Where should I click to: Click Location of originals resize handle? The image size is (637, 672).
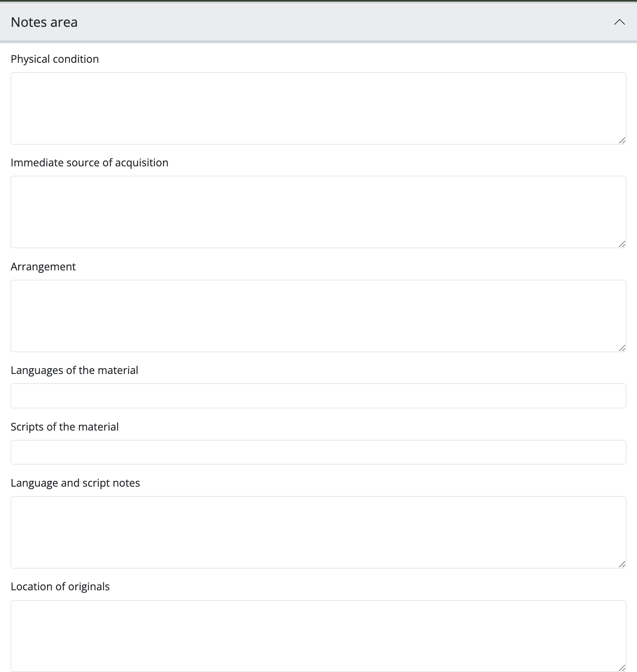pos(622,668)
